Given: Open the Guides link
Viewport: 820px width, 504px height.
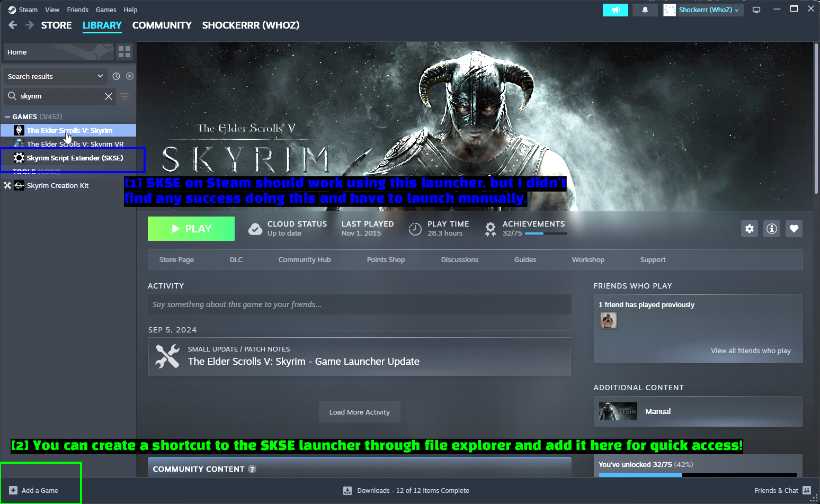Looking at the screenshot, I should click(525, 260).
